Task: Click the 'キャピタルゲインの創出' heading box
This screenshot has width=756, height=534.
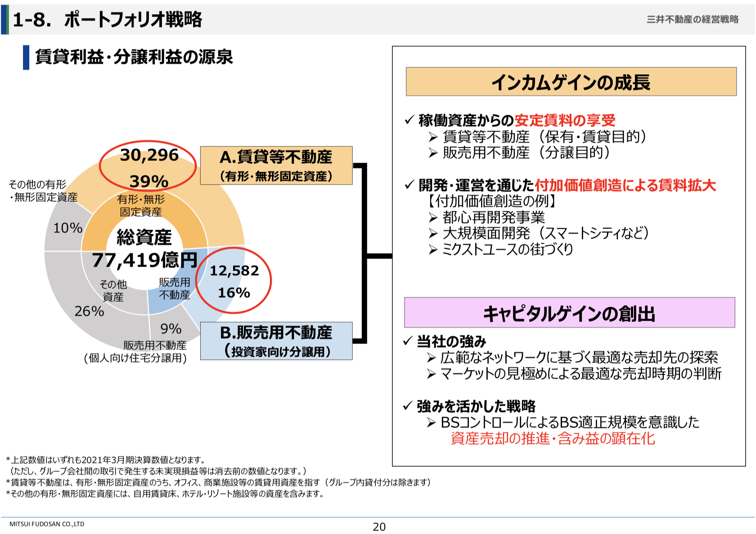Action: pos(569,312)
